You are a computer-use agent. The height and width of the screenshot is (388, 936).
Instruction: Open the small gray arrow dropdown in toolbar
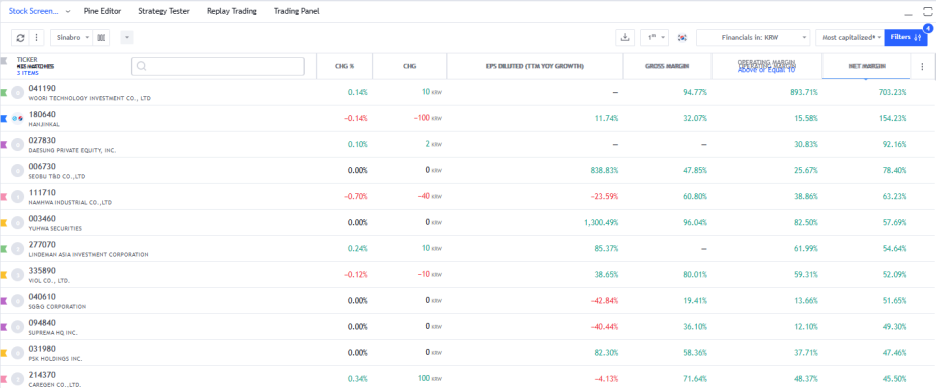[x=127, y=38]
